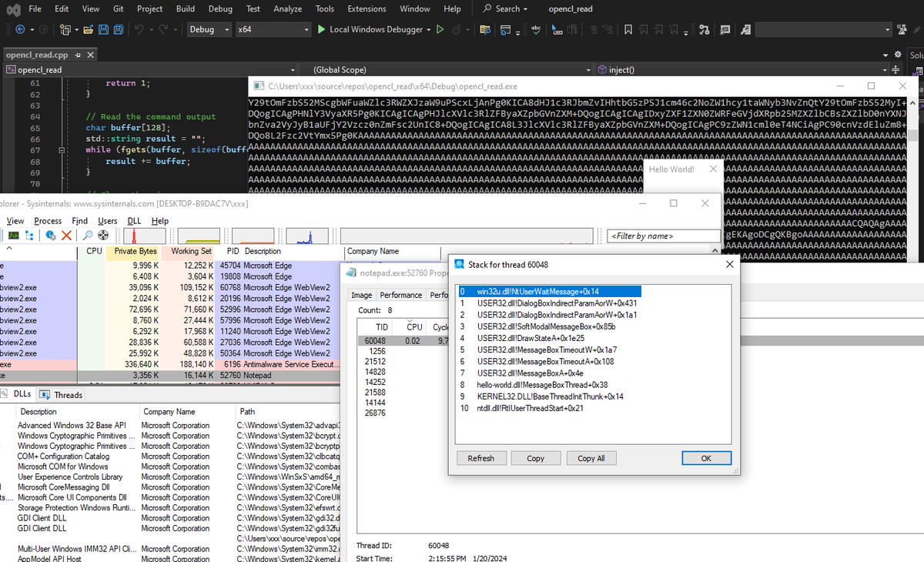Open the Extensions menu
Viewport: 924px width, 562px height.
(367, 8)
